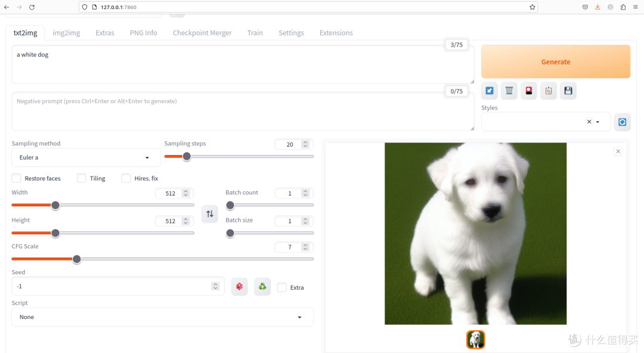Check the seed Extra checkbox
This screenshot has height=353, width=644.
281,287
